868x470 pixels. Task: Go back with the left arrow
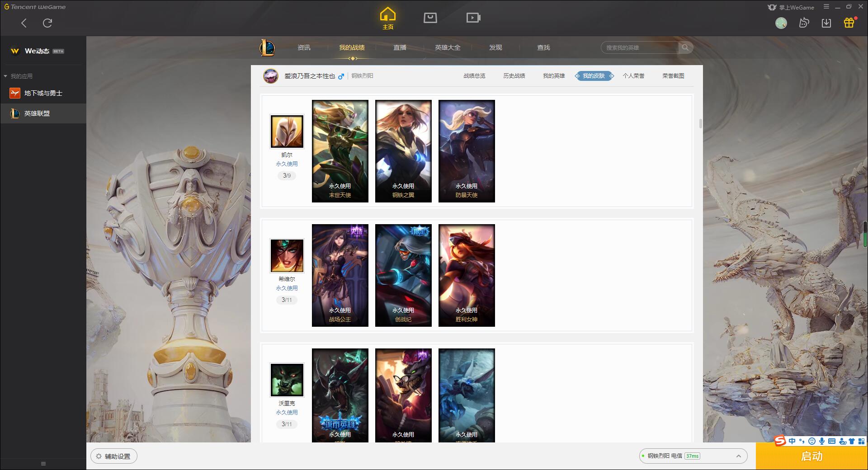[x=24, y=23]
